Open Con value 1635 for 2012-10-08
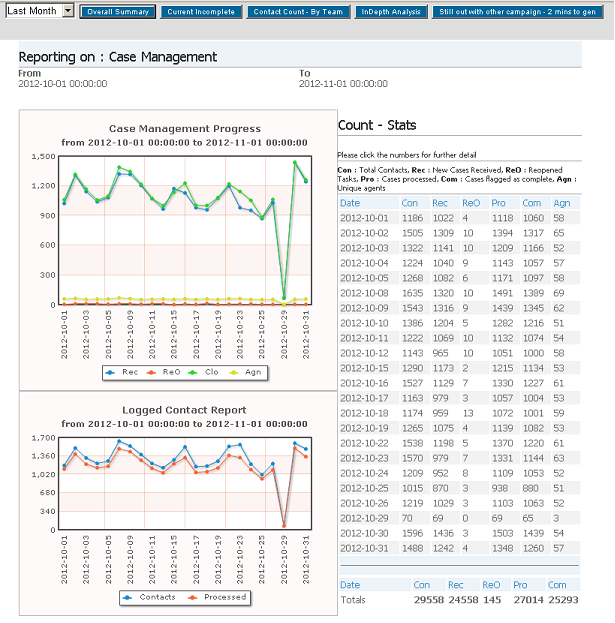This screenshot has width=615, height=623. [412, 295]
